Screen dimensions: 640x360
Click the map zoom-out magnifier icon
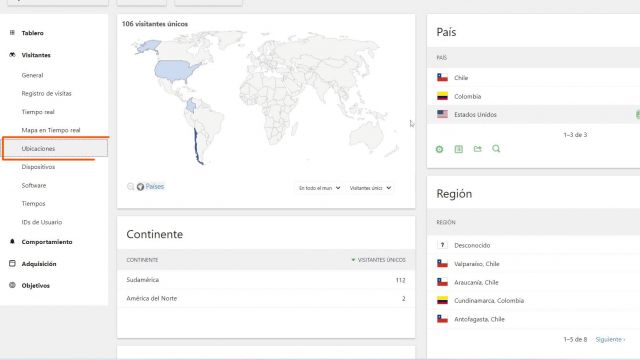click(x=131, y=187)
